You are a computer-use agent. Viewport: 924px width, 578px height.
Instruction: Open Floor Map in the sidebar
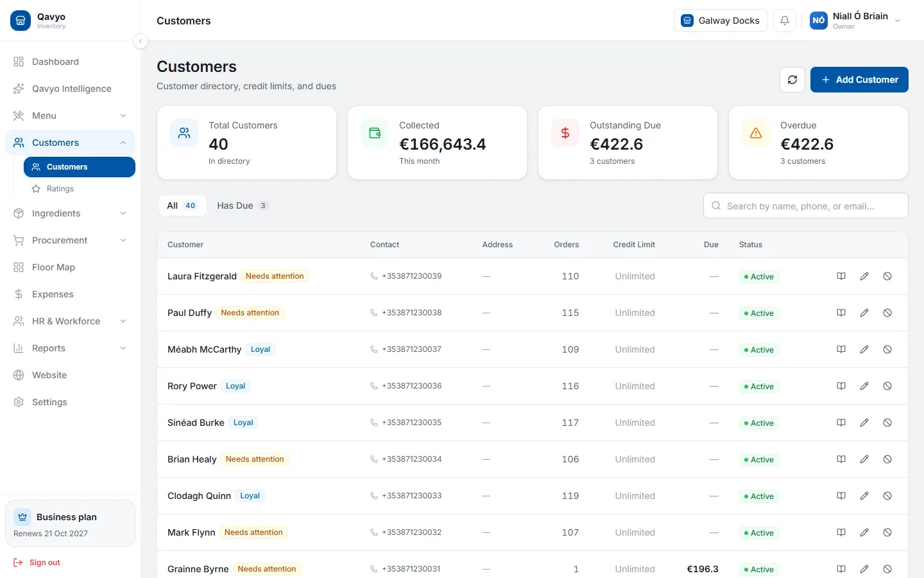[70, 267]
